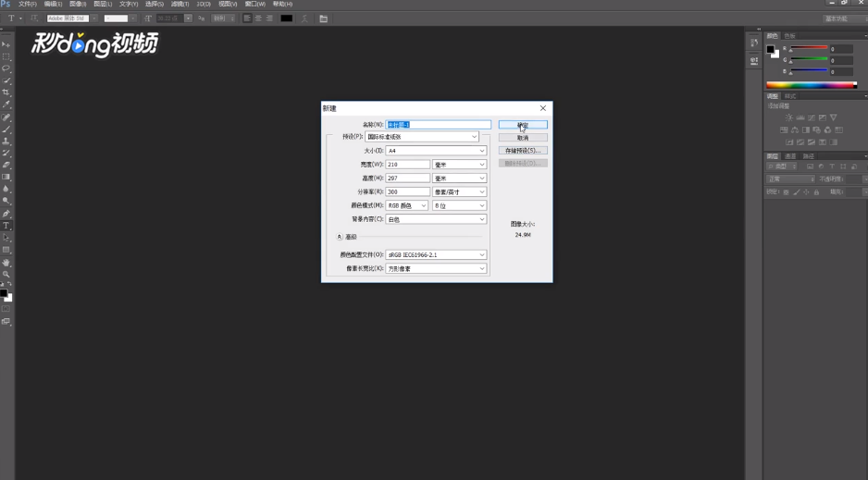Open the 滤镜(T) Filter menu

(180, 4)
